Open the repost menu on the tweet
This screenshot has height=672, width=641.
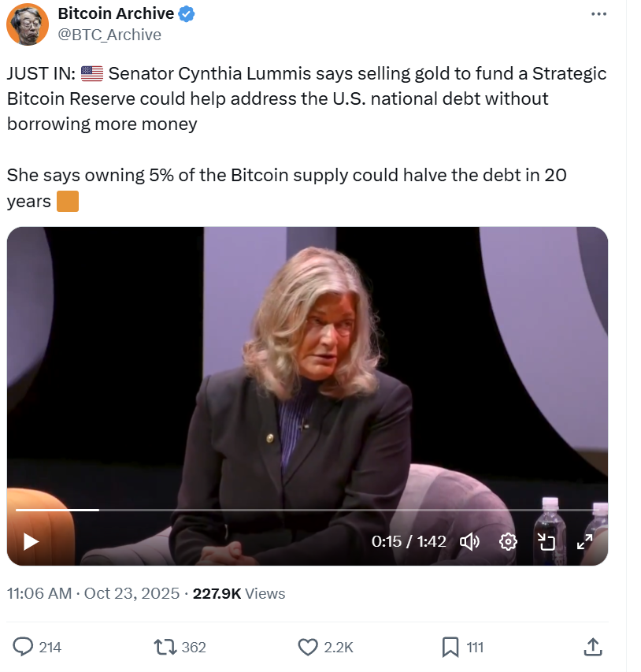pyautogui.click(x=165, y=647)
